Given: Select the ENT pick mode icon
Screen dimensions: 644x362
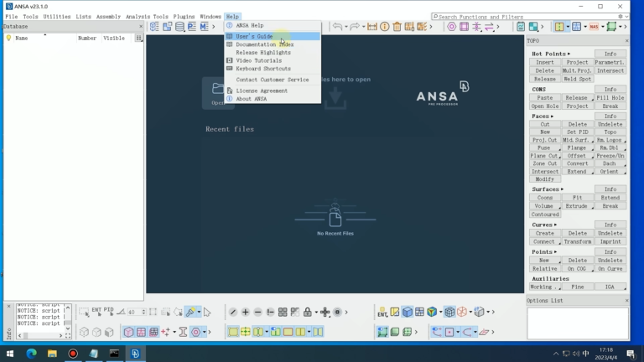Looking at the screenshot, I should (96, 311).
